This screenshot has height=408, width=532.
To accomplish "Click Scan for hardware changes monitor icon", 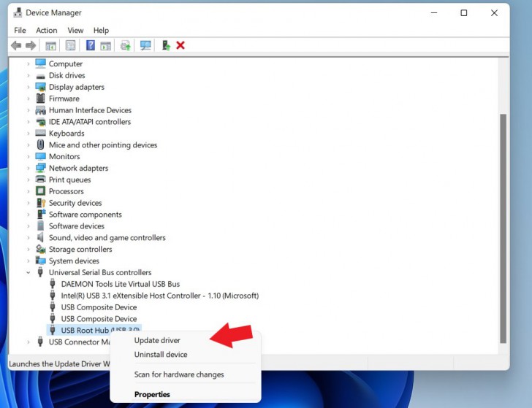I will tap(145, 45).
